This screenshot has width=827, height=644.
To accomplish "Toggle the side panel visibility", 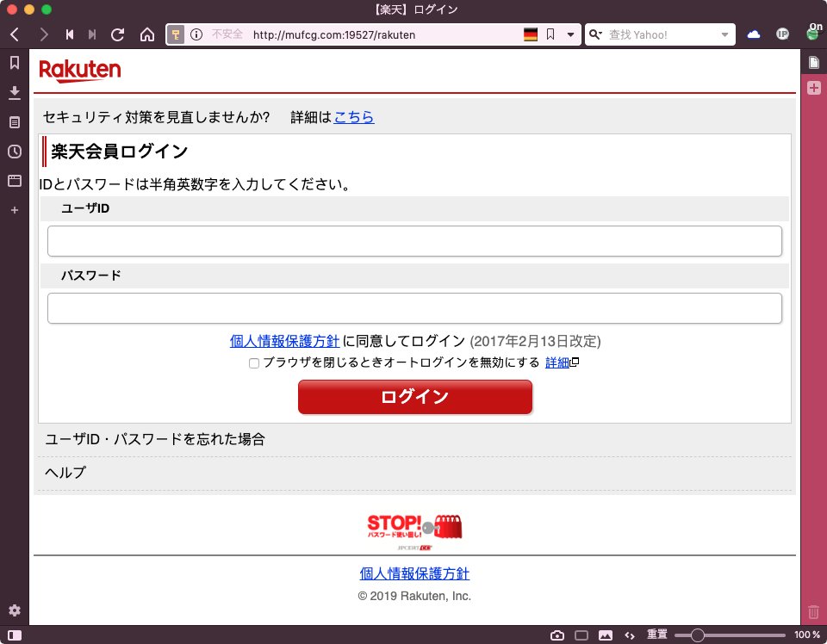I will point(15,635).
